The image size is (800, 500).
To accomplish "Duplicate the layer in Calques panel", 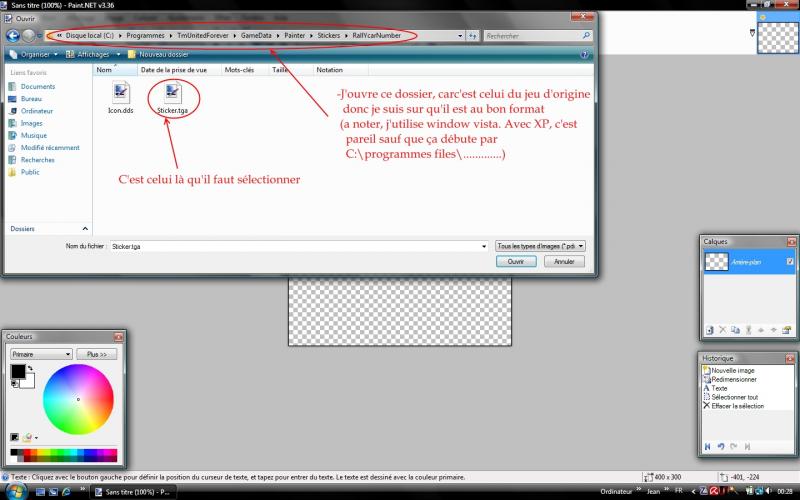I will coord(735,330).
